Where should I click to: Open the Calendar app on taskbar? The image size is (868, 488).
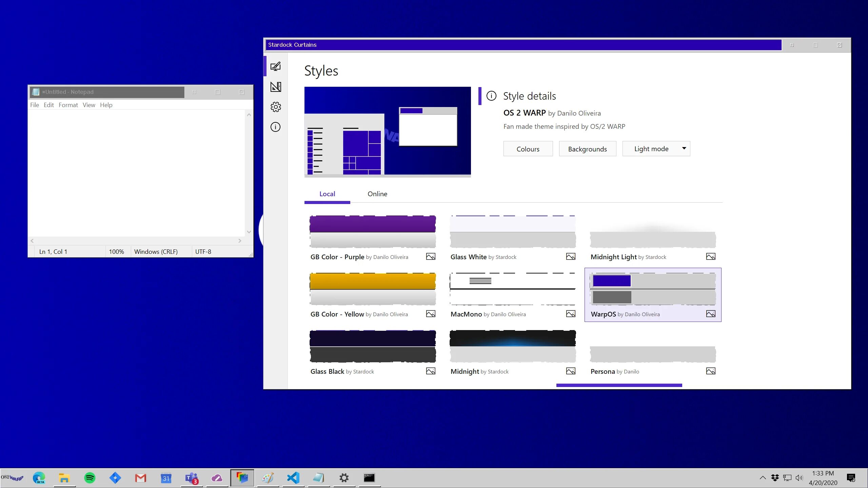point(166,478)
